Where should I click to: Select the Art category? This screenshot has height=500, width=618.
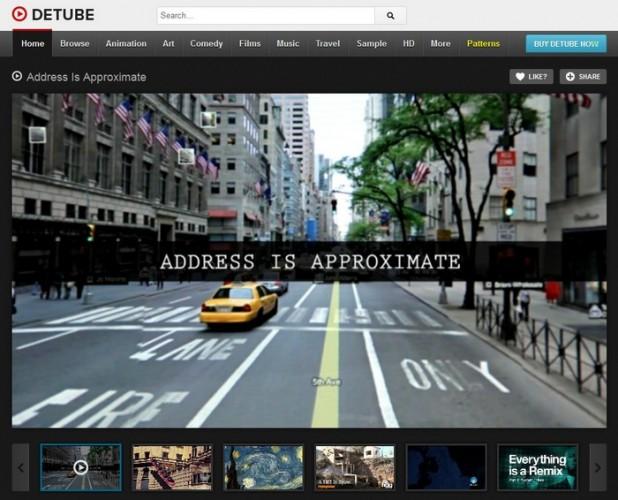[168, 43]
